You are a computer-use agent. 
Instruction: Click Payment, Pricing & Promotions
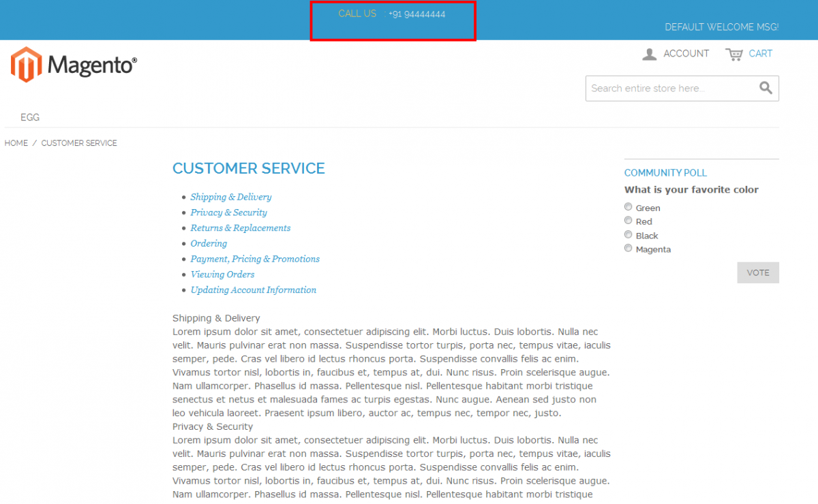[x=255, y=259]
